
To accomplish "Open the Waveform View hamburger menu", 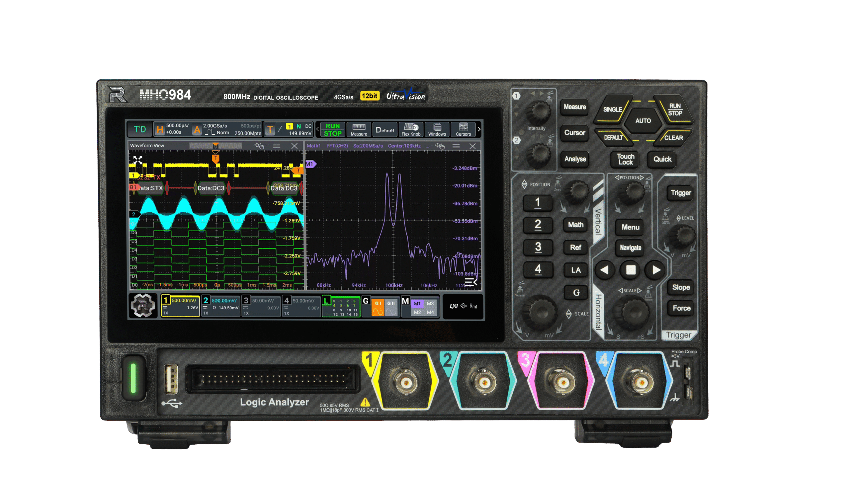I will pyautogui.click(x=277, y=146).
